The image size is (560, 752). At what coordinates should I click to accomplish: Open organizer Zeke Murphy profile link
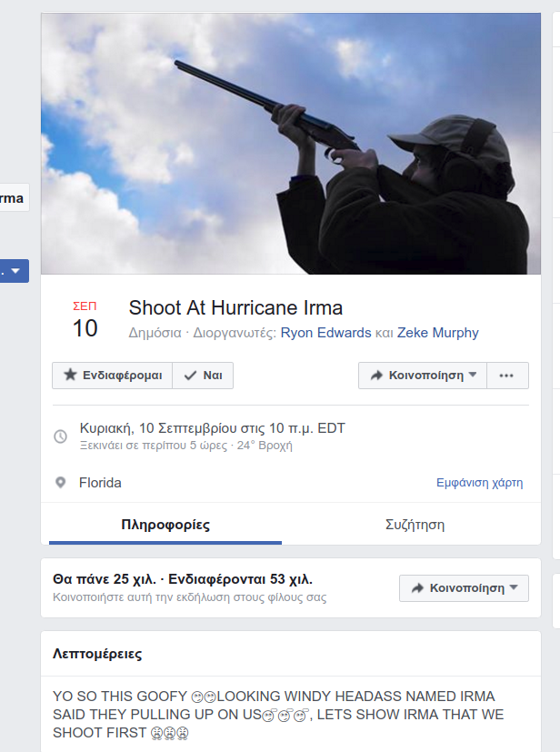pos(438,333)
